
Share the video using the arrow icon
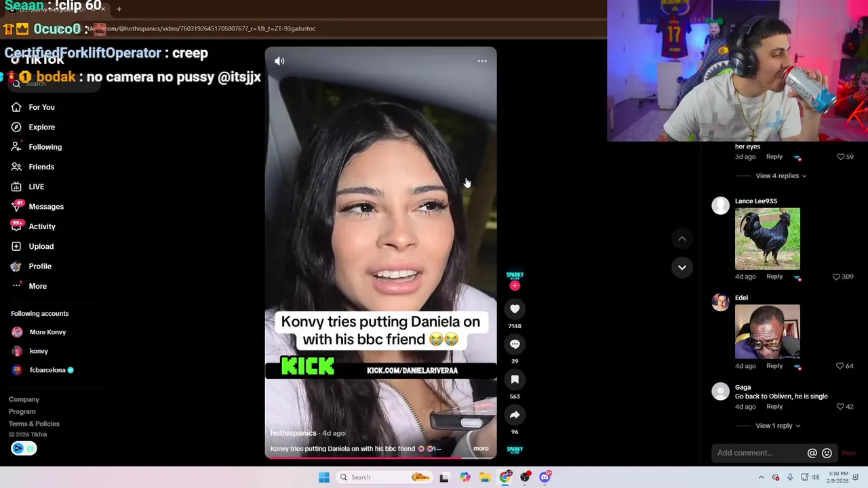point(515,415)
